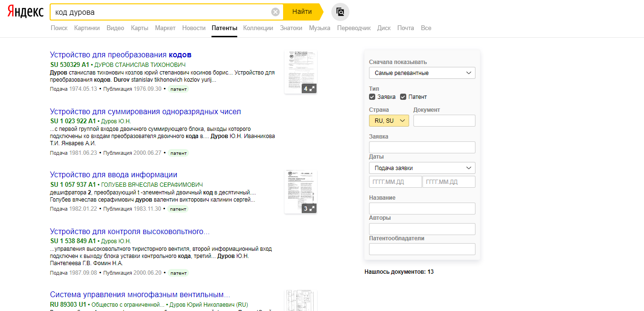Focus the start date ГГГГ.ММ.ДД field
The image size is (644, 311).
pyautogui.click(x=395, y=182)
